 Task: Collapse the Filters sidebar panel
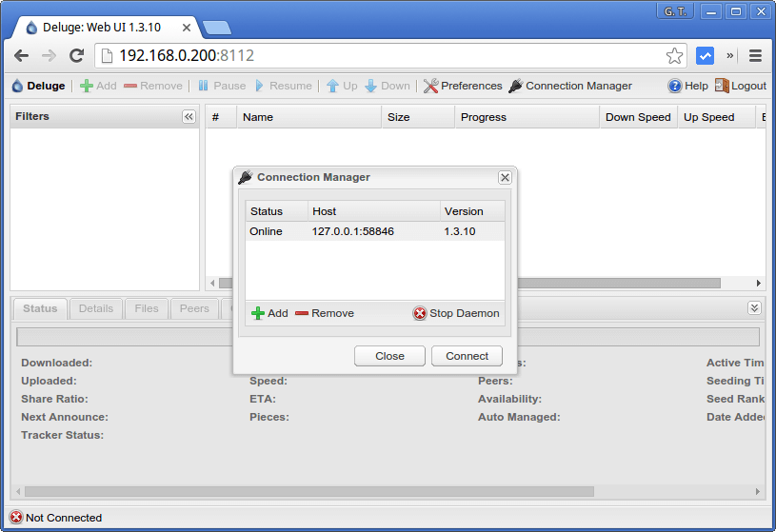(x=189, y=117)
